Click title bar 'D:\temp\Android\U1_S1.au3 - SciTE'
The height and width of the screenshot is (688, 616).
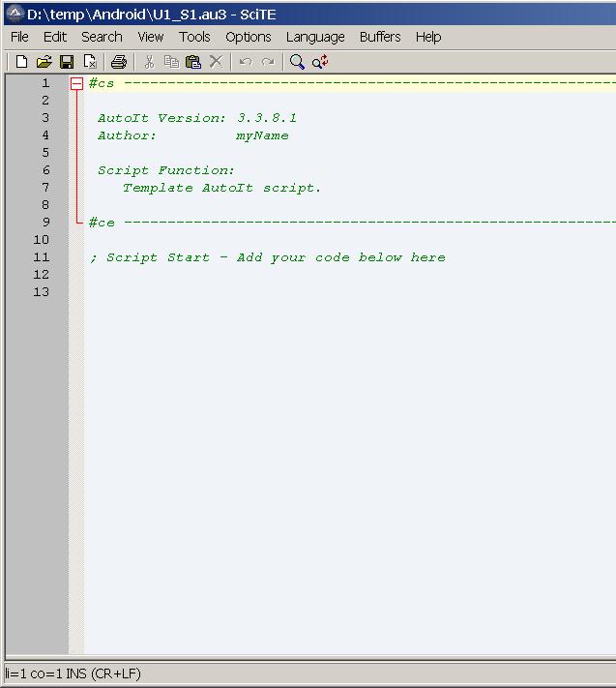(x=152, y=15)
